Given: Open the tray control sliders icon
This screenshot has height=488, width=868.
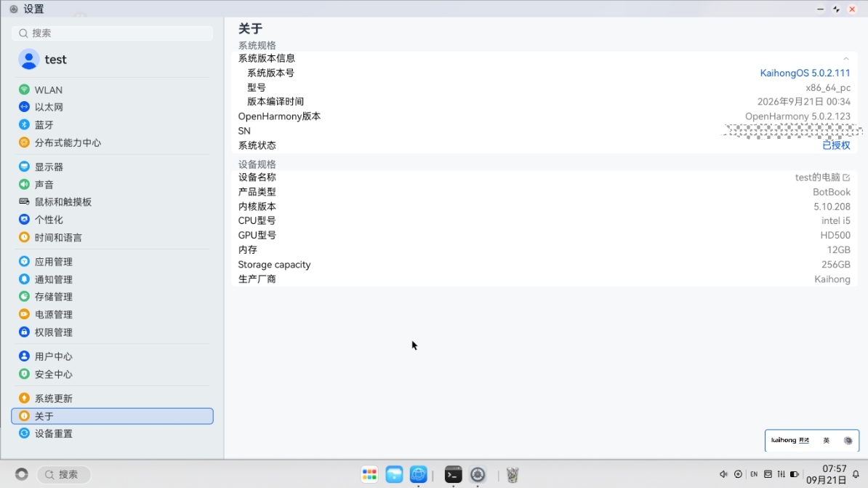Looking at the screenshot, I should [x=781, y=474].
